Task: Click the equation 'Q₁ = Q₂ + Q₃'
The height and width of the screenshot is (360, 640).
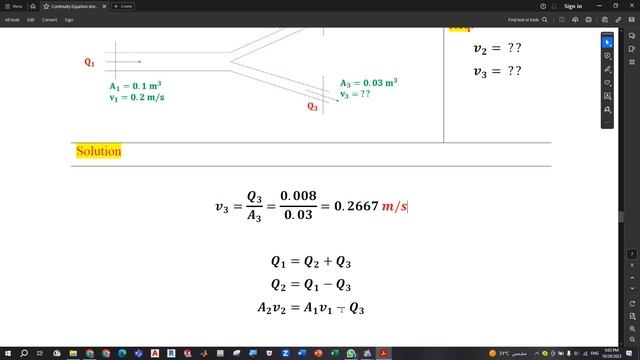Action: 311,261
